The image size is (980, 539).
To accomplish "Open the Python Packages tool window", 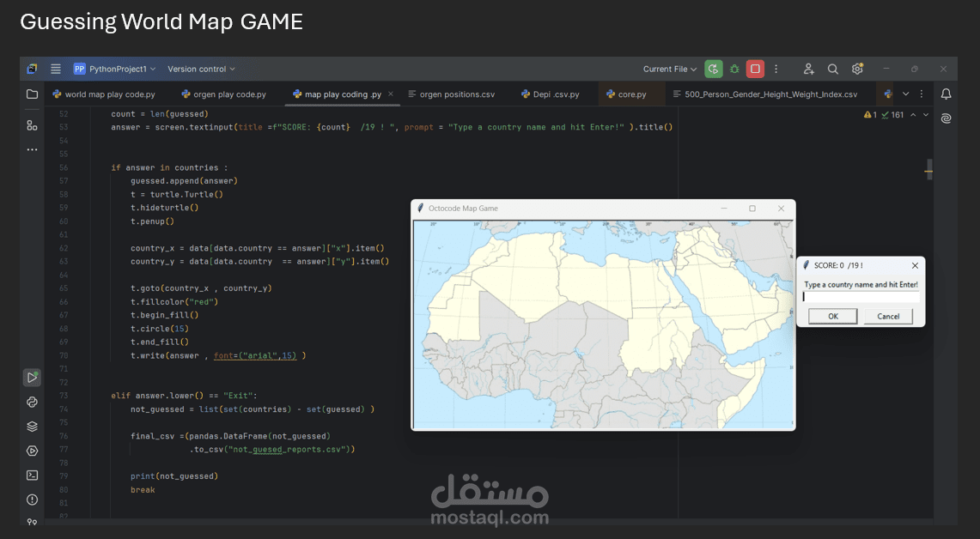I will tap(32, 402).
